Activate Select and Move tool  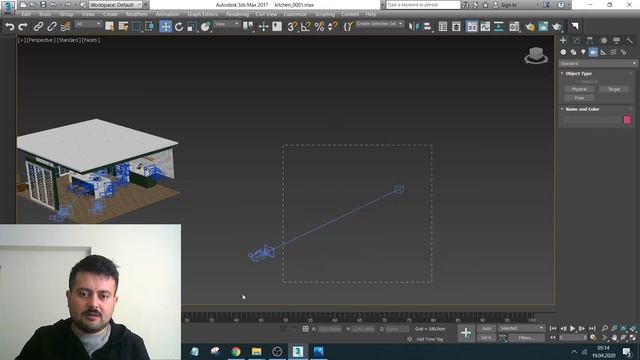coord(165,27)
